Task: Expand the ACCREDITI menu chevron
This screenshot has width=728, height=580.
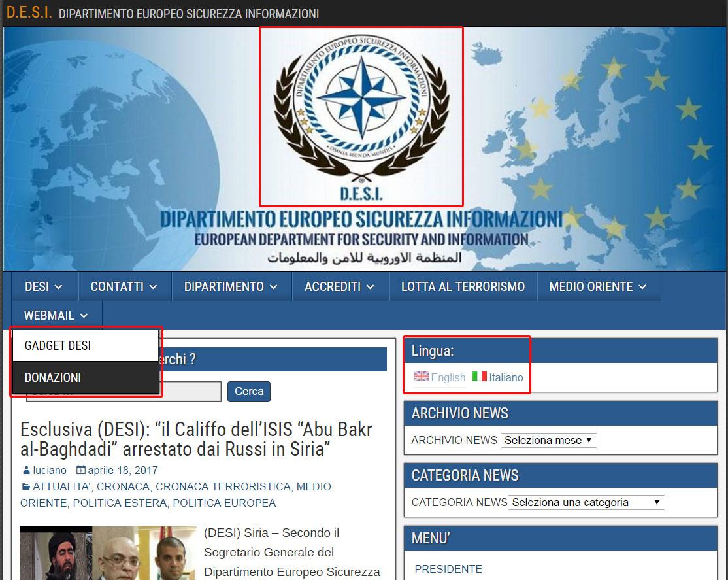Action: click(x=370, y=287)
